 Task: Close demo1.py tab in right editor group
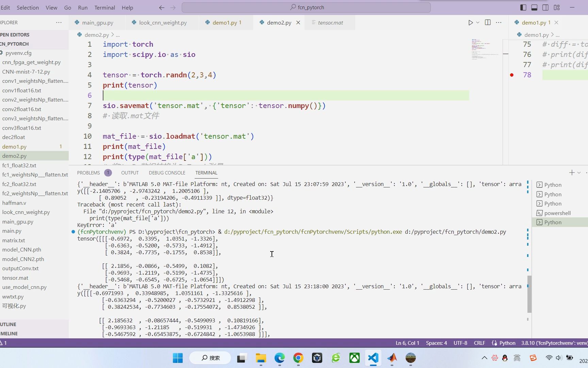click(556, 22)
